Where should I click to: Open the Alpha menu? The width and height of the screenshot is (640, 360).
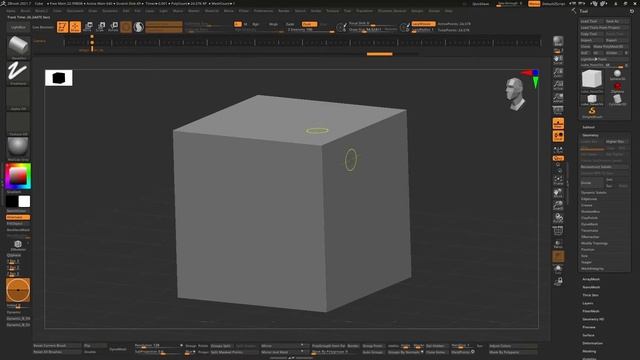(11, 11)
